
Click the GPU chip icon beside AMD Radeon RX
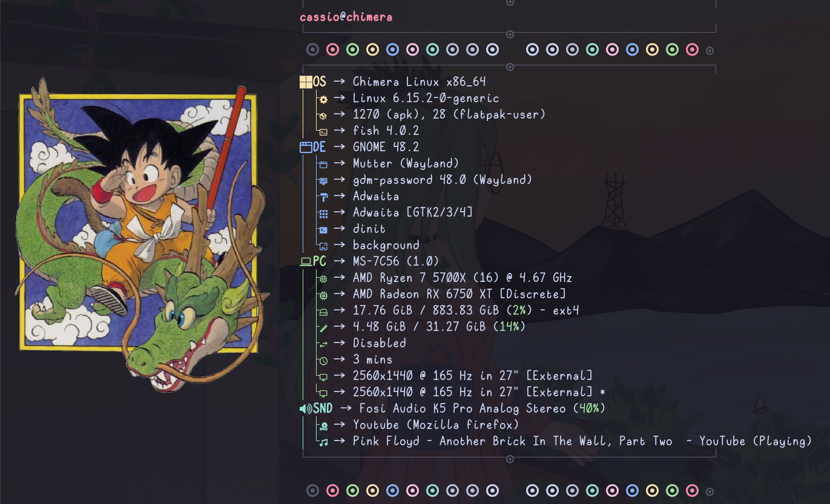point(323,295)
